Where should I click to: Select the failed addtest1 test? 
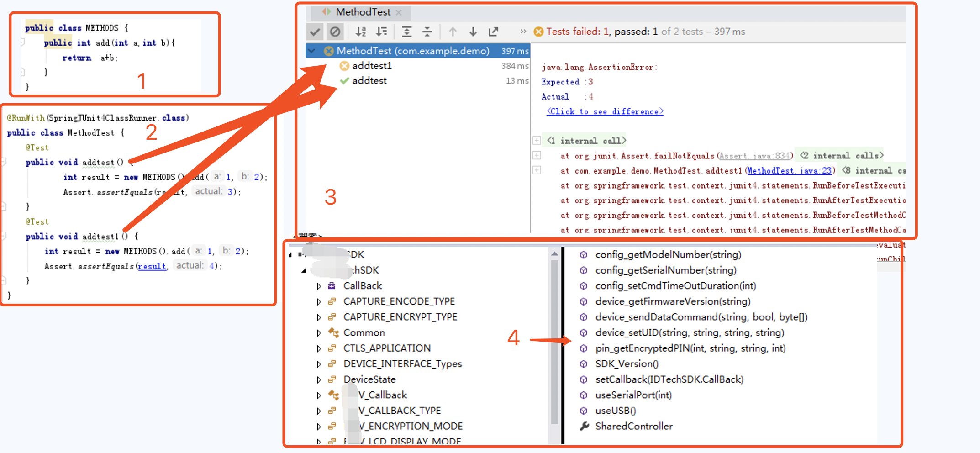pyautogui.click(x=372, y=66)
